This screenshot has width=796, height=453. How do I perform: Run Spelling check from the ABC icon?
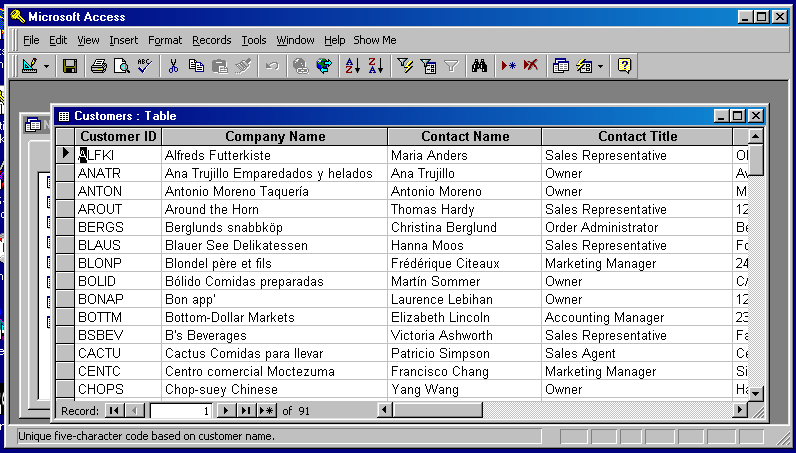point(145,66)
